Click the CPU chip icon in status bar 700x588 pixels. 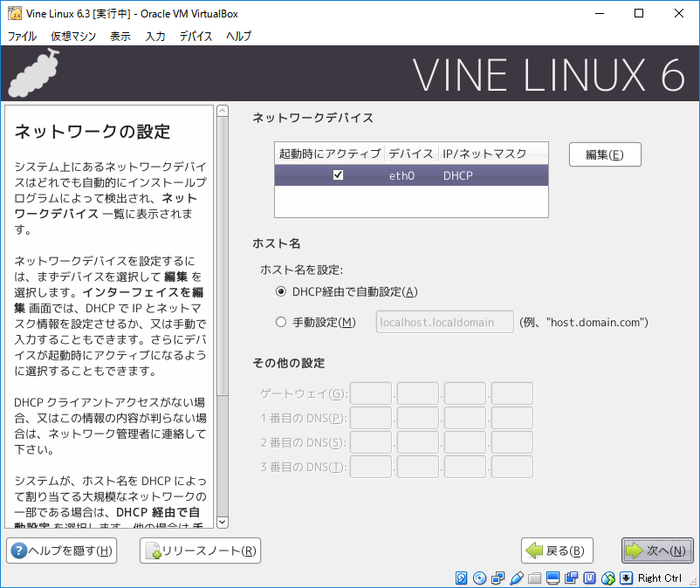(589, 578)
